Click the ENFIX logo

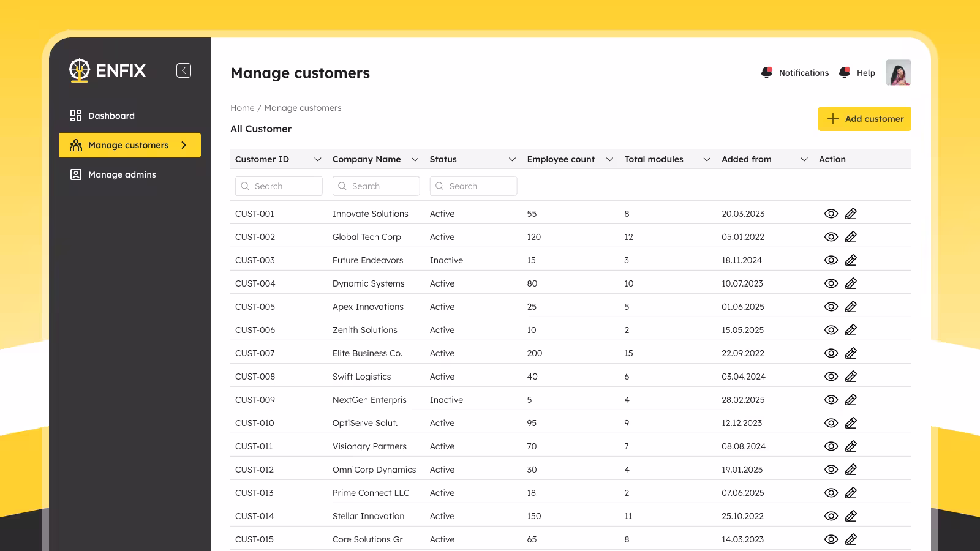[x=107, y=70]
